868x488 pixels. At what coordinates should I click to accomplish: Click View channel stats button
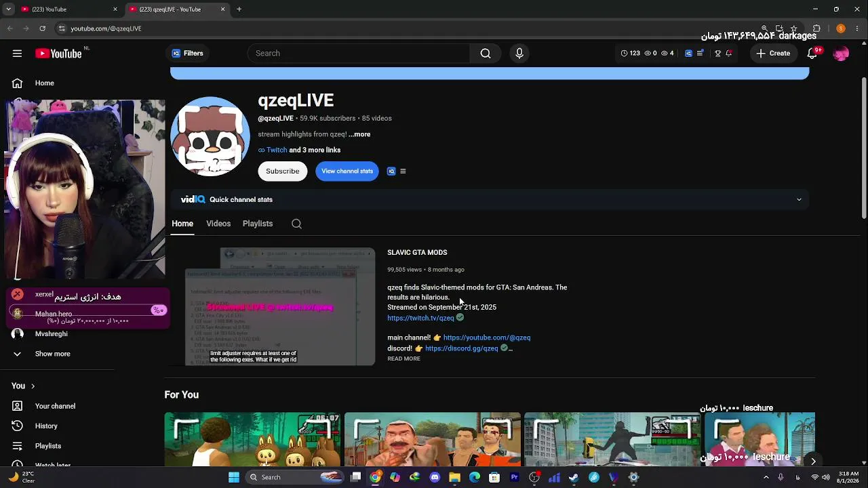[x=347, y=171]
